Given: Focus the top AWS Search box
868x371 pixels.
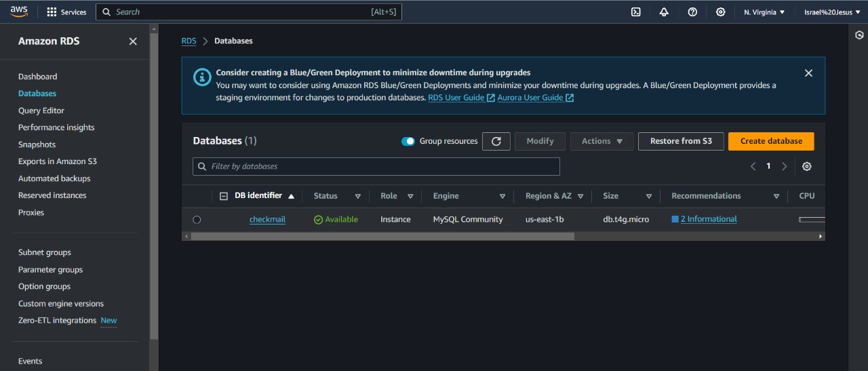Looking at the screenshot, I should [249, 12].
